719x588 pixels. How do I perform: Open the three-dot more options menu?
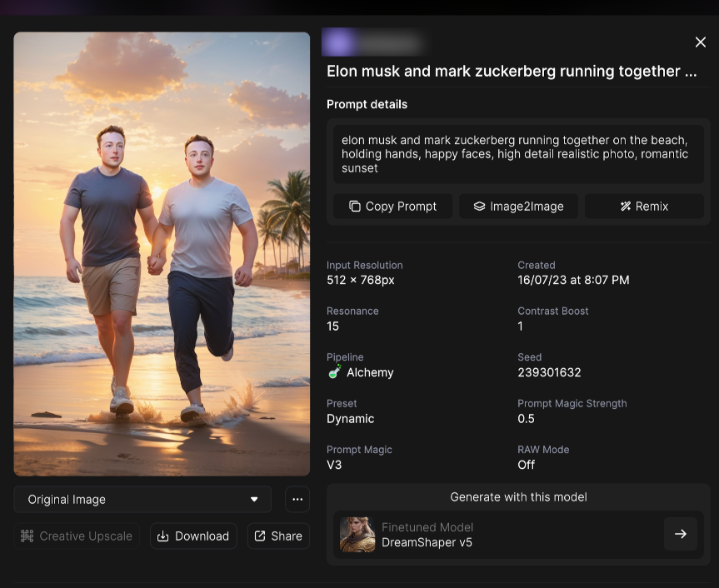tap(297, 499)
